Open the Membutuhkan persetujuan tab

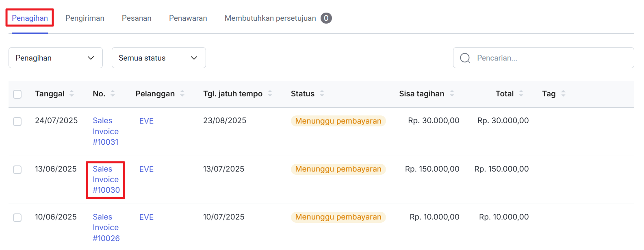click(270, 18)
